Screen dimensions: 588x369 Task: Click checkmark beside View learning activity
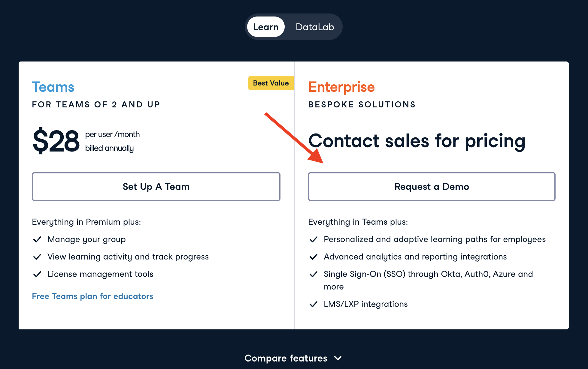click(x=37, y=257)
